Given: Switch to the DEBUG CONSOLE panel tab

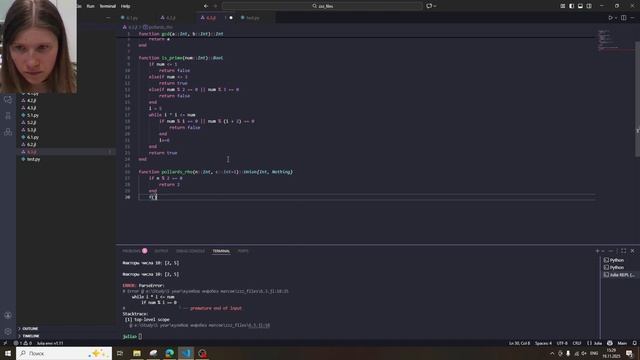Looking at the screenshot, I should 190,251.
